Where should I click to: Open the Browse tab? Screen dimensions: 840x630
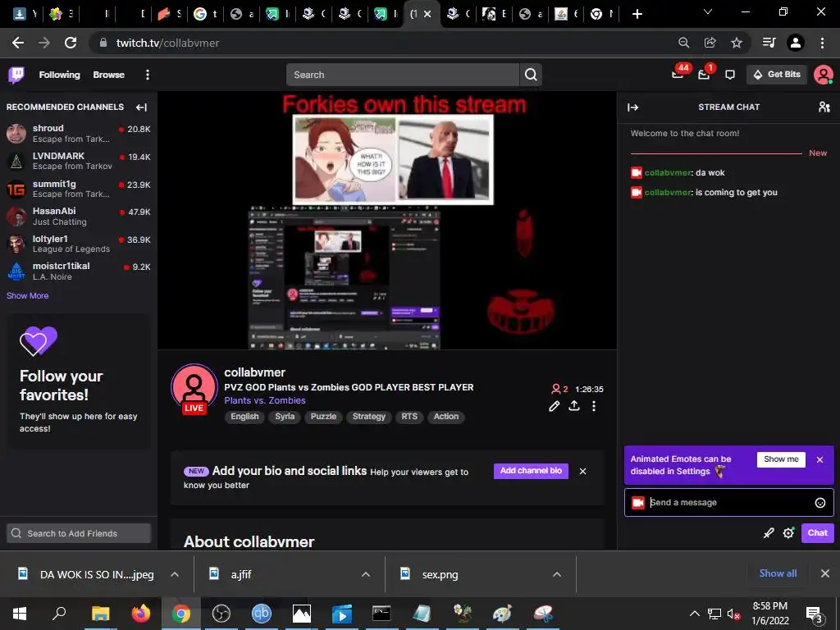[x=109, y=75]
